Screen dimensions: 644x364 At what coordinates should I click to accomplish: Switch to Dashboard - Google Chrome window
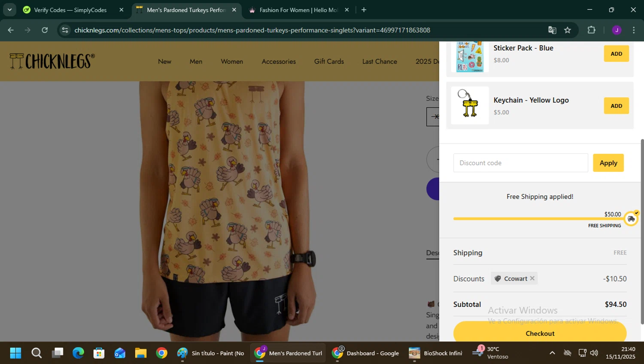366,353
